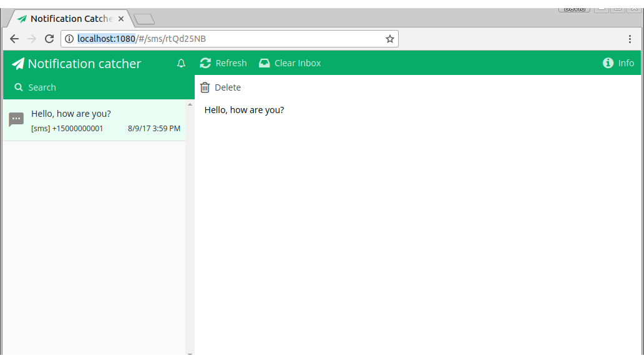Click into the Search input field
The width and height of the screenshot is (644, 363).
pyautogui.click(x=99, y=87)
